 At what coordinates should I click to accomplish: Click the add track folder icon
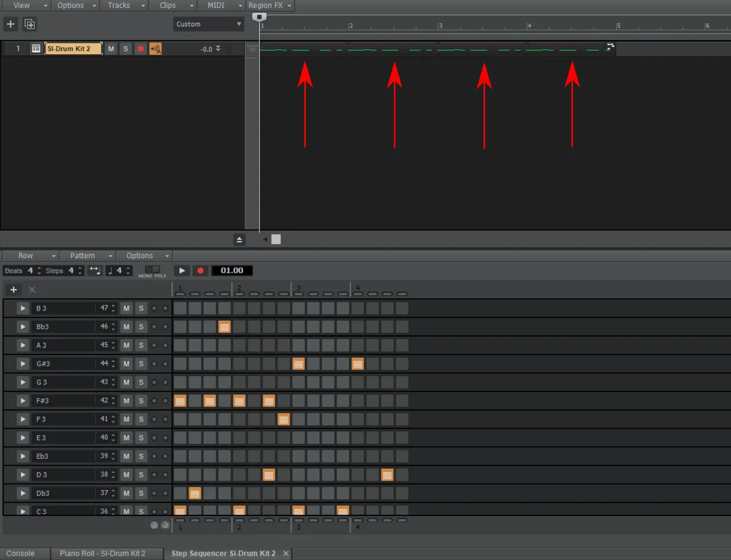pos(30,24)
